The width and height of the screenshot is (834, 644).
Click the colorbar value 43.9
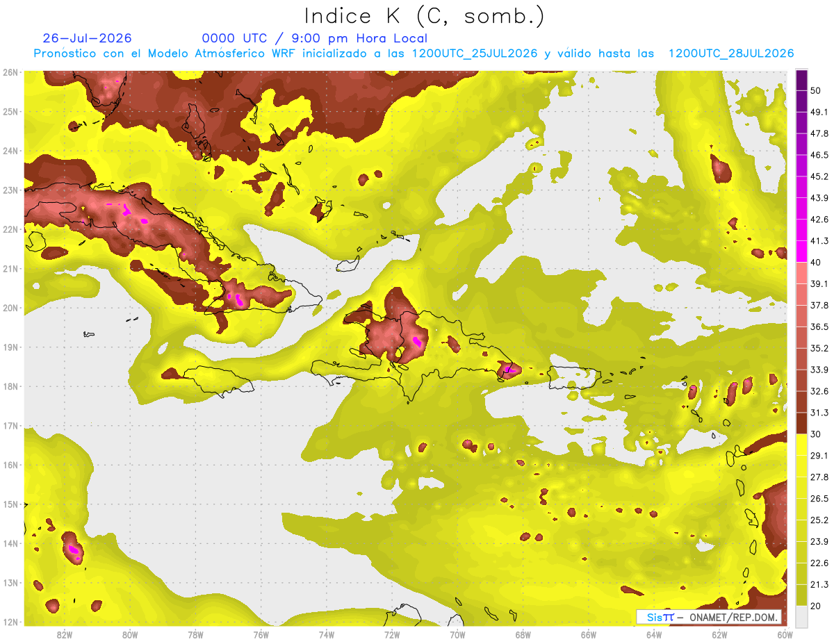point(819,198)
